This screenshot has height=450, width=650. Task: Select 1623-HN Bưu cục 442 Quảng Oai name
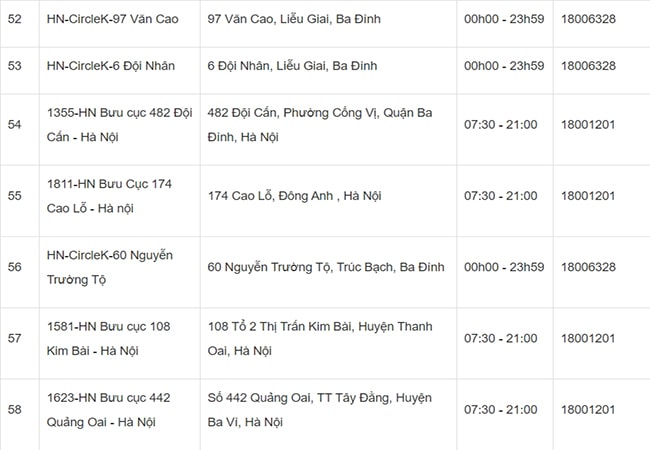coord(108,409)
